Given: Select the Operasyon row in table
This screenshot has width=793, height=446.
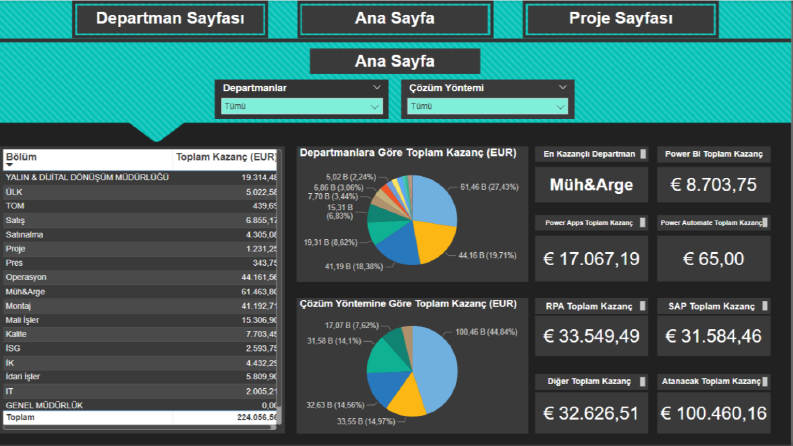Looking at the screenshot, I should [141, 277].
